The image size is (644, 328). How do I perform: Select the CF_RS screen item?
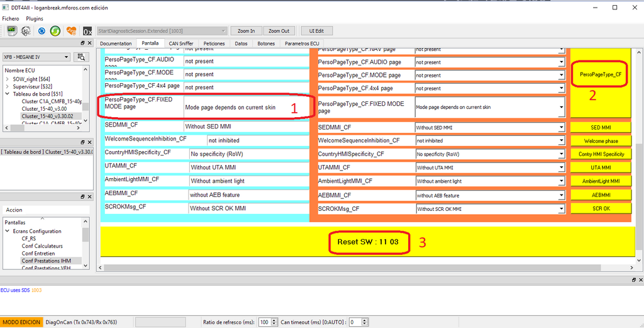coord(28,239)
